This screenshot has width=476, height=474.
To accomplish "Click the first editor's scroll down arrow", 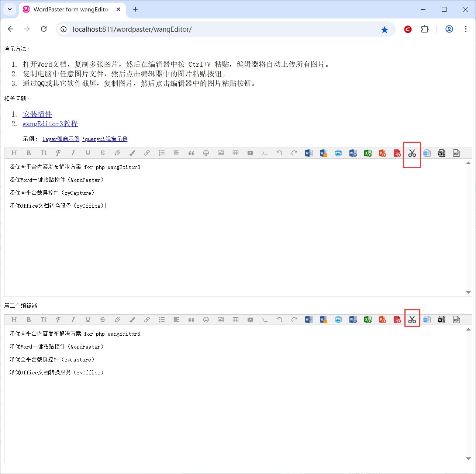I will [x=468, y=292].
